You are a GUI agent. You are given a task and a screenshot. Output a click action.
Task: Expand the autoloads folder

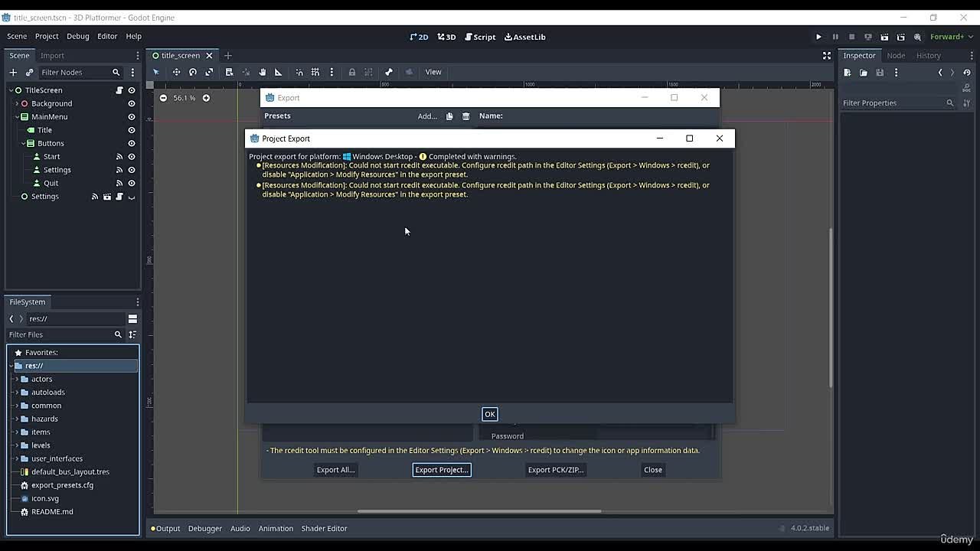17,392
